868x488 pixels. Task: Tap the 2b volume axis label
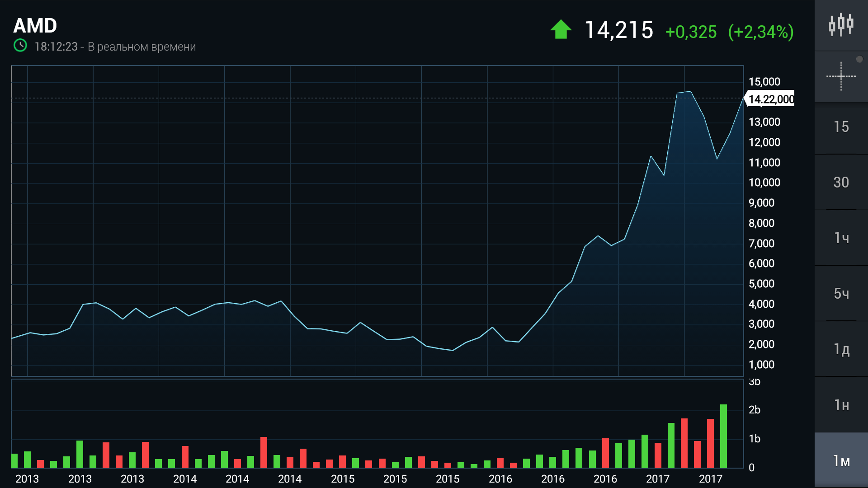[x=755, y=410]
